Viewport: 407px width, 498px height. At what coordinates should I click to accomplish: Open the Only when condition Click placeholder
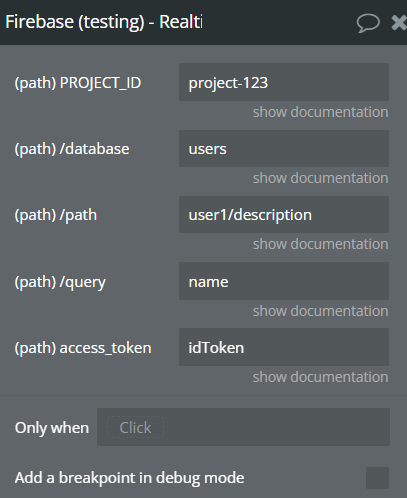135,427
